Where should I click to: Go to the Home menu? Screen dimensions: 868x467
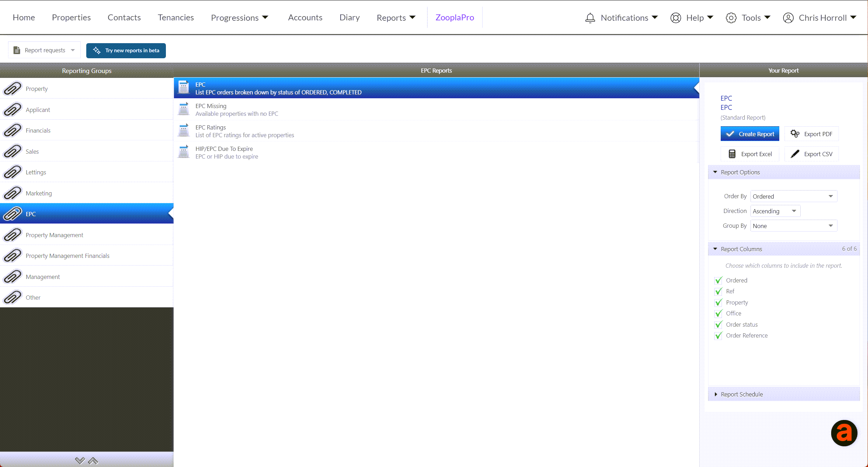point(24,17)
